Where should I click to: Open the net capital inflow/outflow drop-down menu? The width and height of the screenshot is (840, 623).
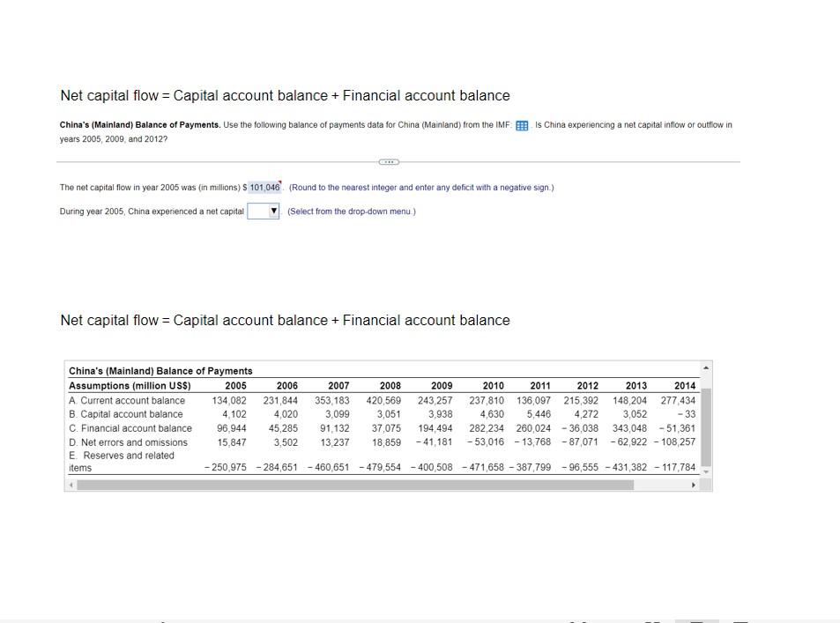(262, 211)
